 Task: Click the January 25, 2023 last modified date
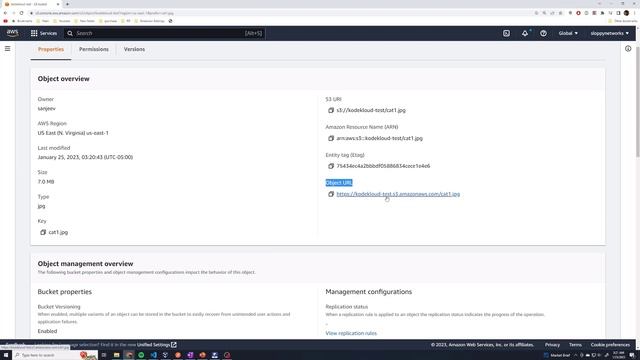pos(85,157)
